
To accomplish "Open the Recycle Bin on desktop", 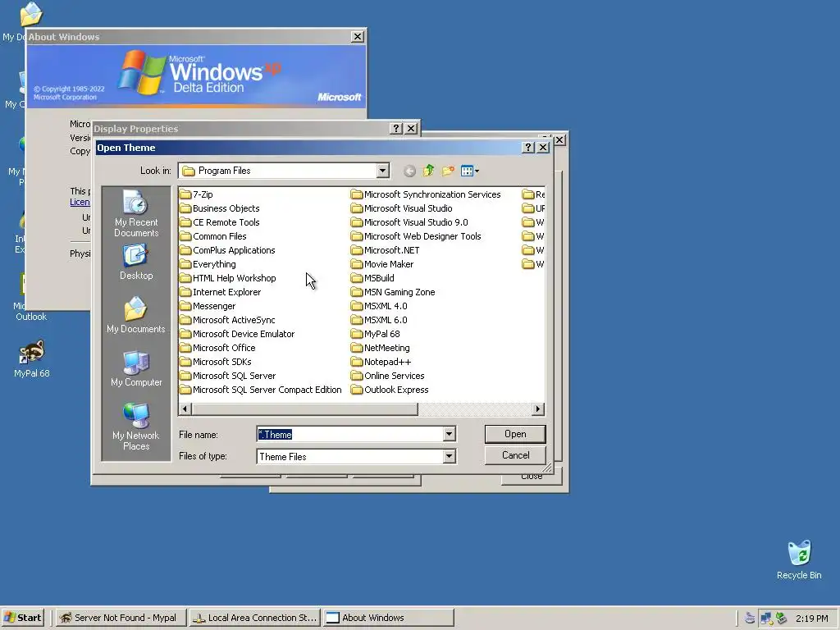I will [x=799, y=559].
